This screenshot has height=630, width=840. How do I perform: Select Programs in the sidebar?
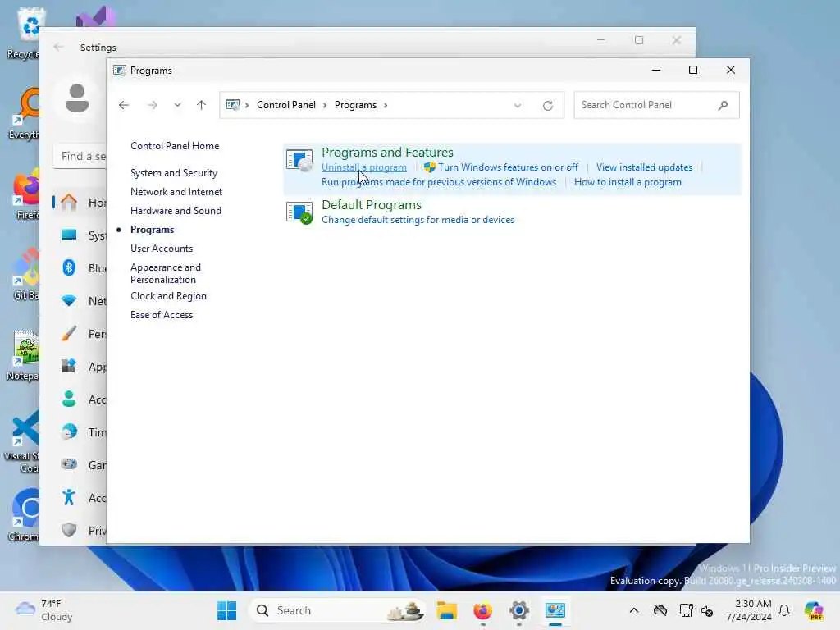[152, 230]
